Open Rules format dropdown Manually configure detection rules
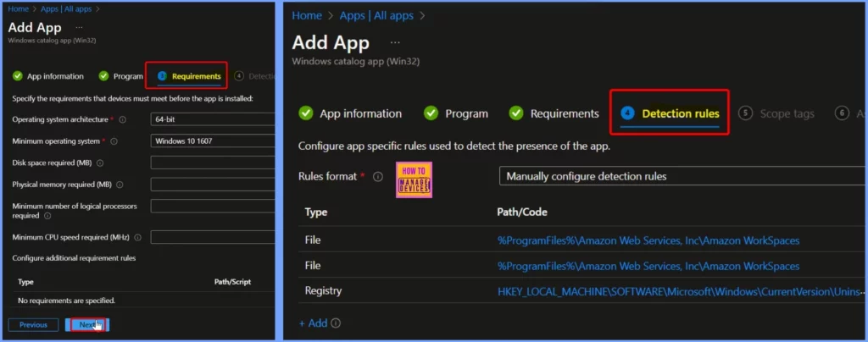 (x=683, y=176)
